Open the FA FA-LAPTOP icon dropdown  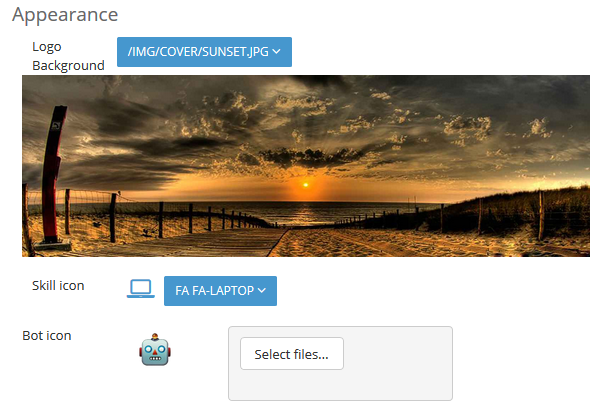pyautogui.click(x=220, y=291)
